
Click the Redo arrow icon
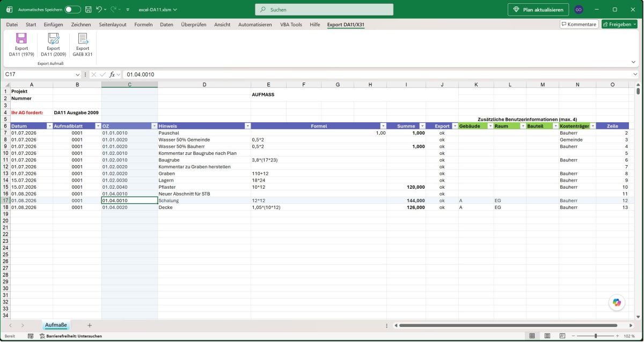click(113, 10)
